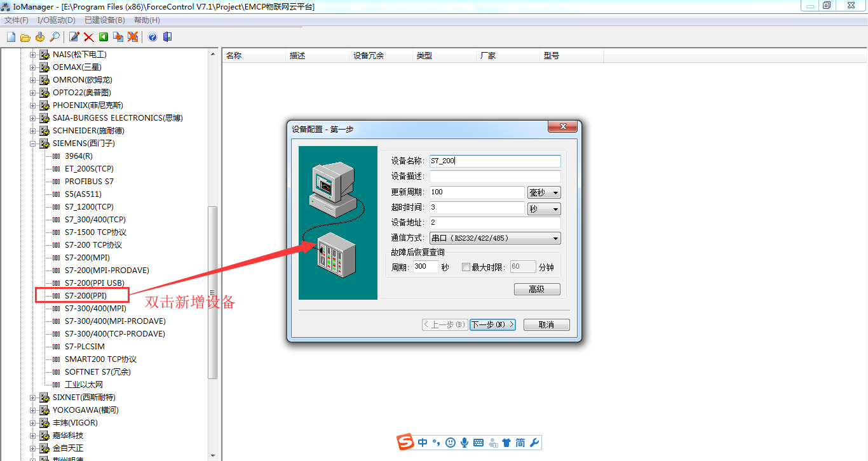
Task: Click the 高级 button
Action: (x=537, y=290)
